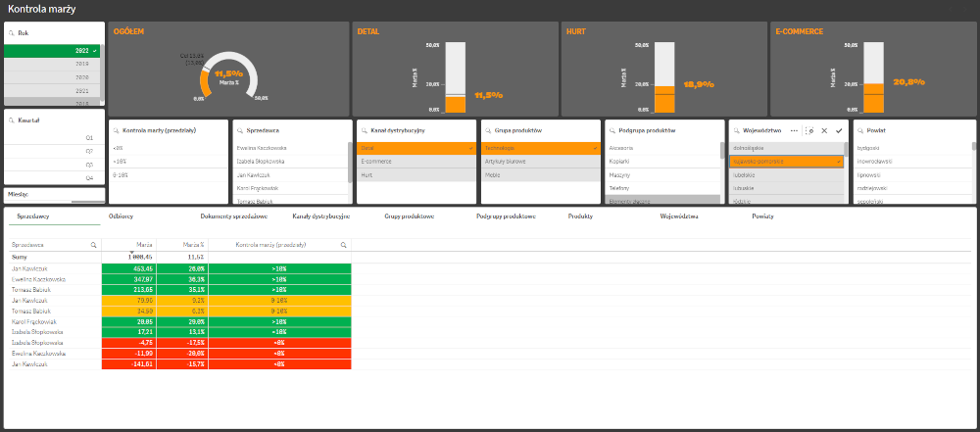Select Meble product group

541,175
